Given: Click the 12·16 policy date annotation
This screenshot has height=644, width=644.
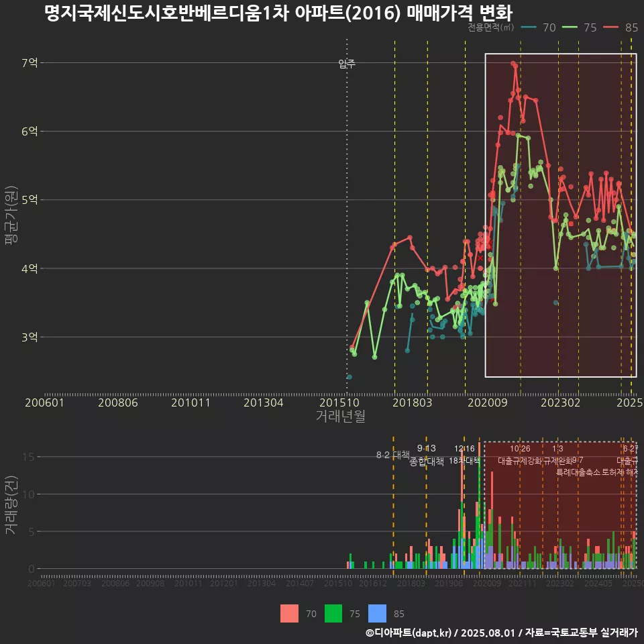Looking at the screenshot, I should [464, 449].
